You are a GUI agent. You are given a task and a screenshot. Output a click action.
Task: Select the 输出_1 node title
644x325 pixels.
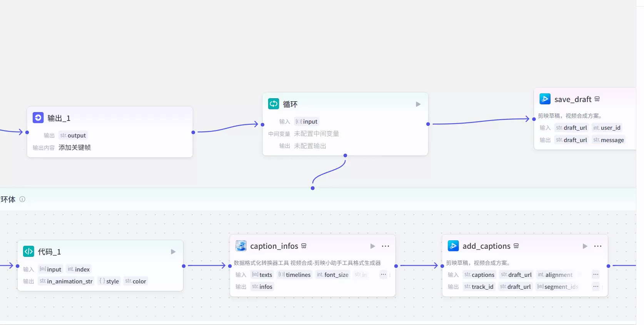[x=59, y=118]
